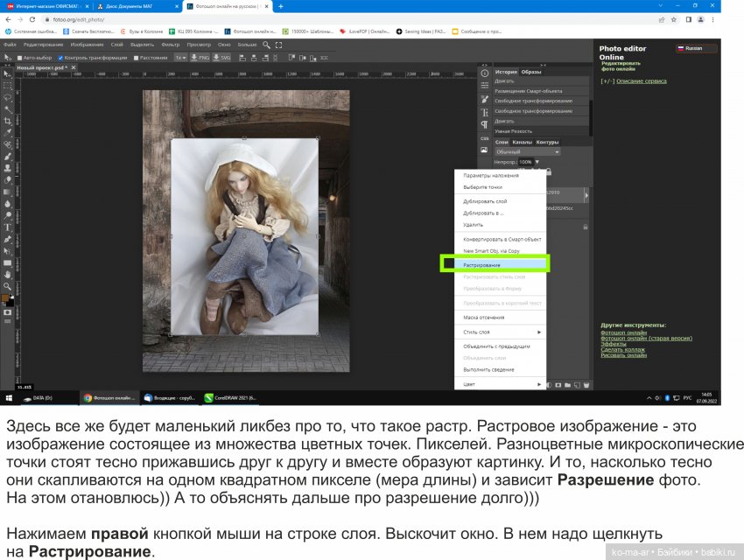Open the Фильтр menu
This screenshot has height=560, width=744.
(169, 44)
